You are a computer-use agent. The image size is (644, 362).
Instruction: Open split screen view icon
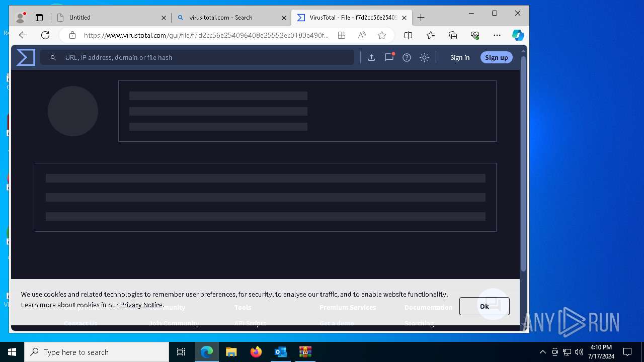pos(409,35)
